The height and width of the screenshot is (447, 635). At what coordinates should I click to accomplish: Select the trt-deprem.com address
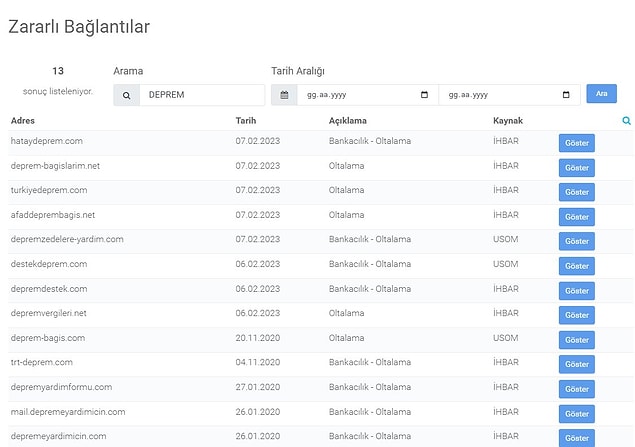tap(42, 362)
